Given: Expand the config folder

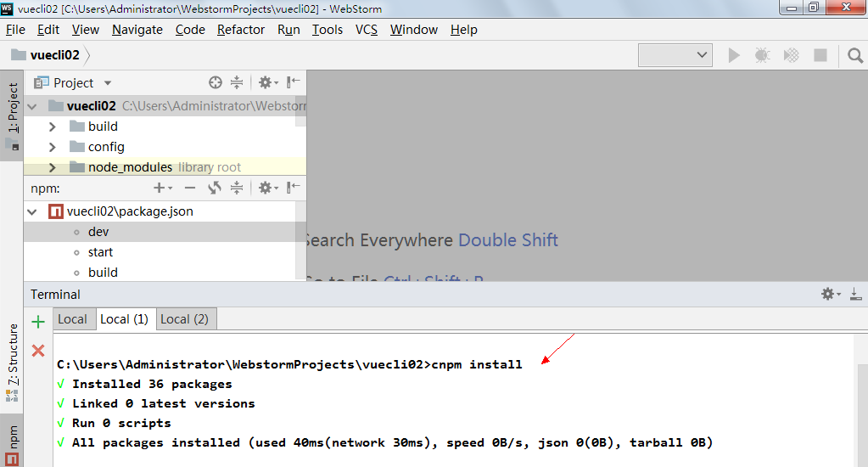Looking at the screenshot, I should (x=52, y=148).
